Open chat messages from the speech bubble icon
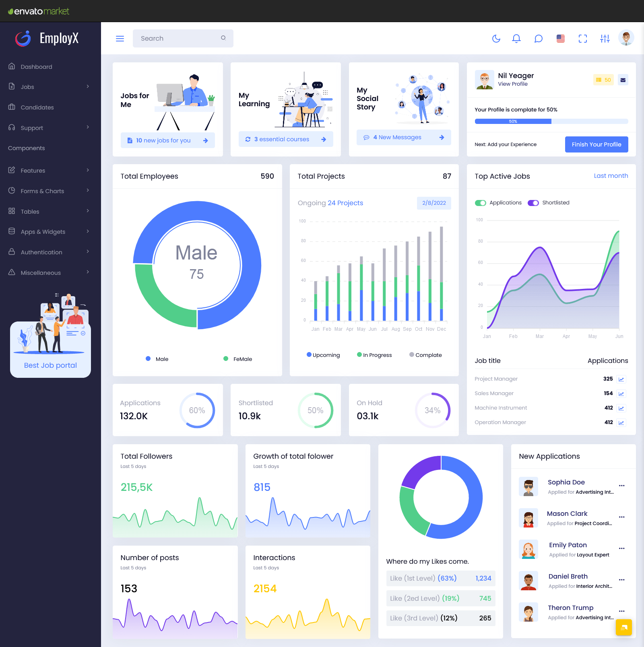Image resolution: width=644 pixels, height=647 pixels. (539, 38)
